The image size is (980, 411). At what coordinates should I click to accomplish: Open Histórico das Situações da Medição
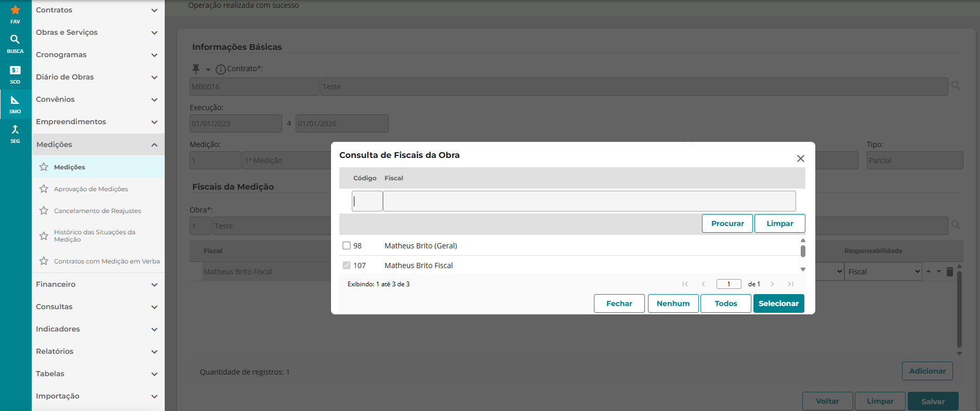tap(94, 236)
